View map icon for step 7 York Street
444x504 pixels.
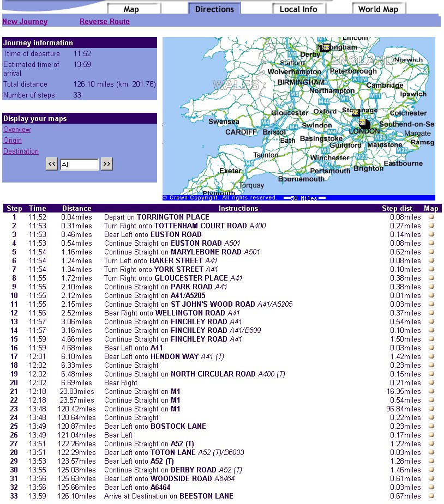pos(431,269)
